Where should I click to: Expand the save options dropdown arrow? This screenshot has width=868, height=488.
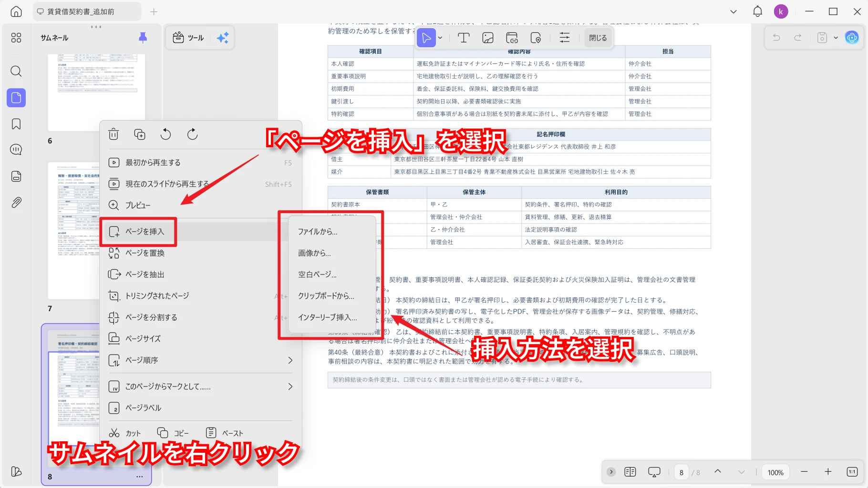tap(836, 37)
